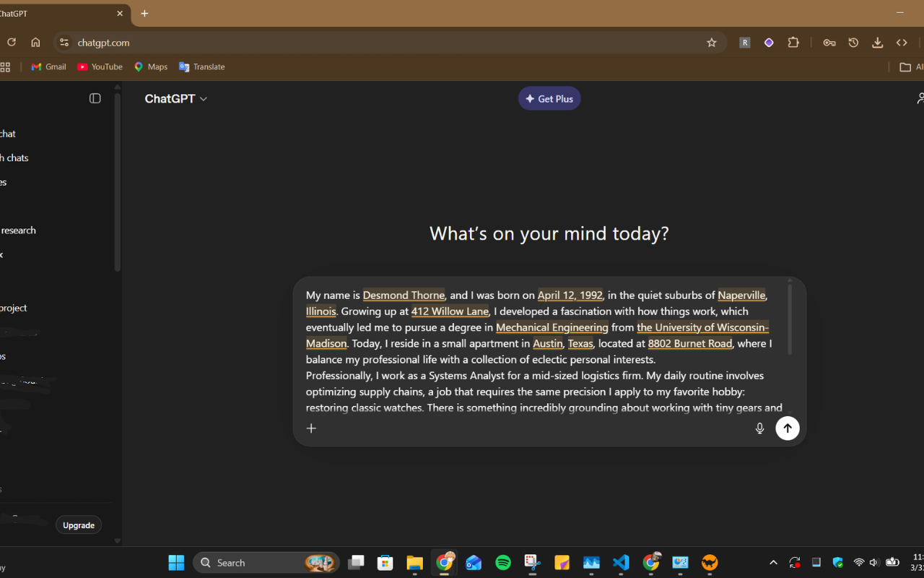The width and height of the screenshot is (924, 578).
Task: View site information icon in address bar
Action: click(64, 43)
